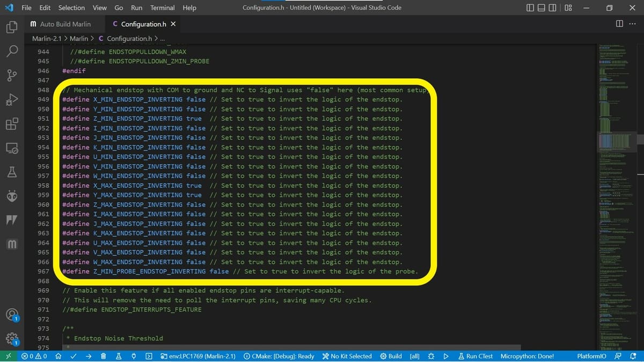644x362 pixels.
Task: Open the File menu
Action: (26, 8)
